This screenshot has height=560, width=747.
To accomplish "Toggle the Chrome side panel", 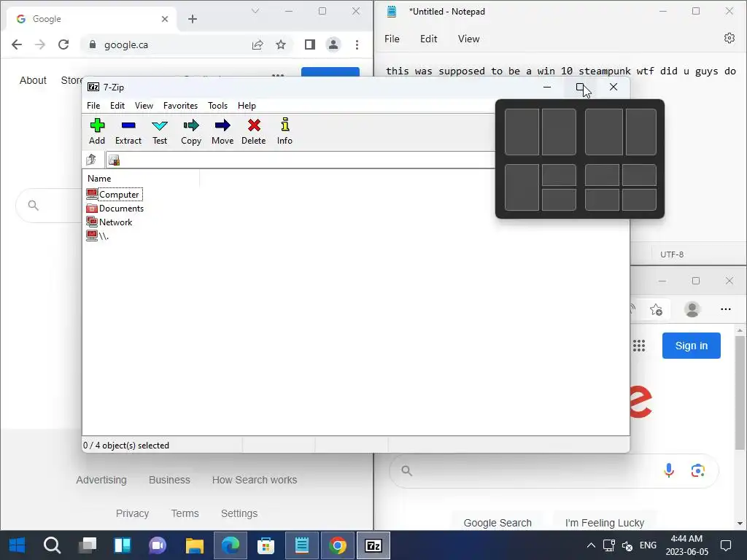I will click(x=309, y=44).
